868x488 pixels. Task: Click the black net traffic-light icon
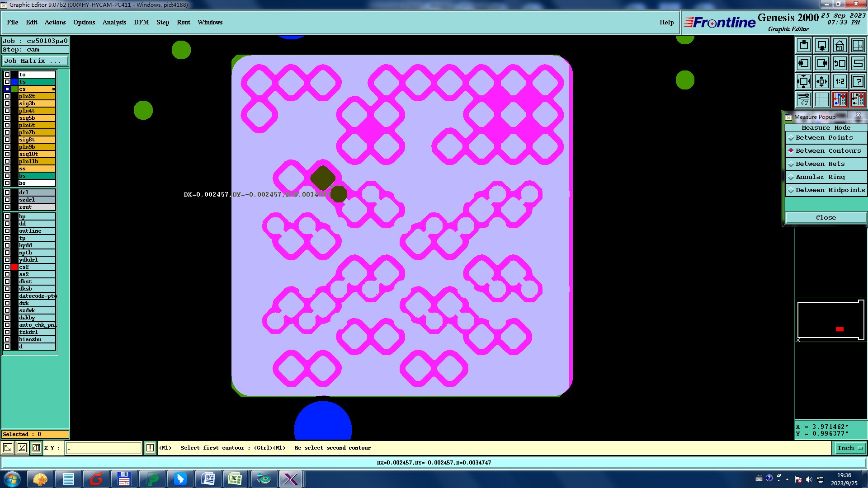858,99
